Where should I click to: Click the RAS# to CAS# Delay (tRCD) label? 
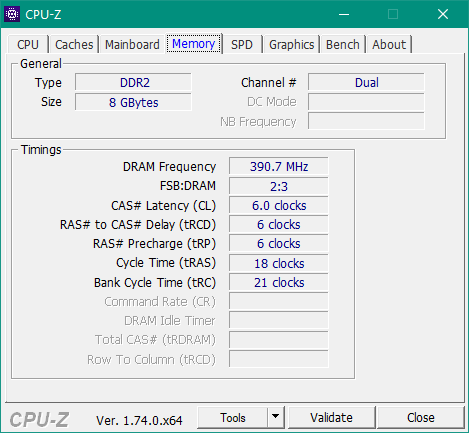(x=138, y=225)
